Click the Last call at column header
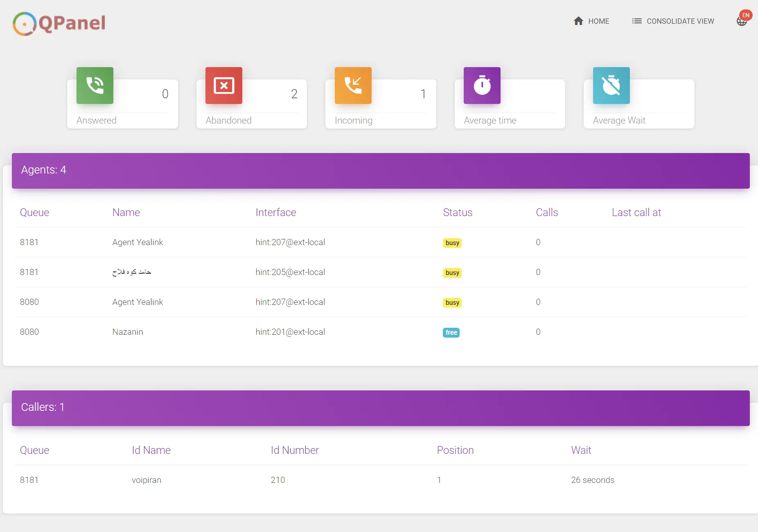This screenshot has width=758, height=532. [636, 212]
